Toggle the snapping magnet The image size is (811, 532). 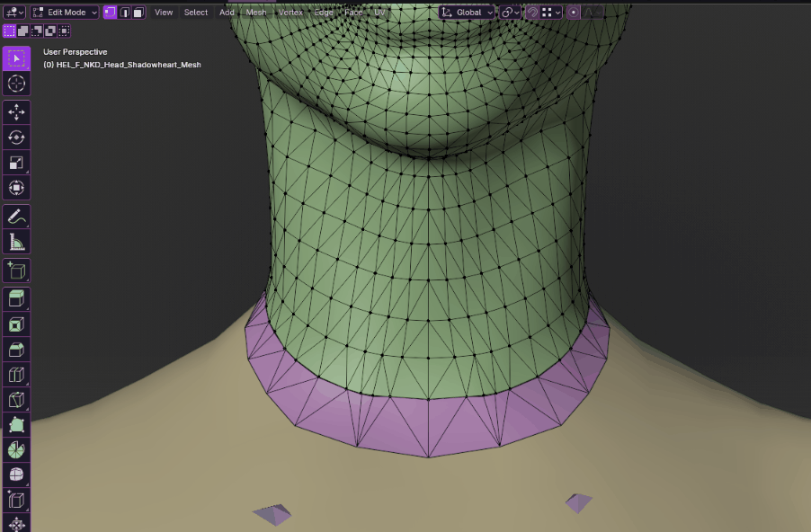click(532, 13)
